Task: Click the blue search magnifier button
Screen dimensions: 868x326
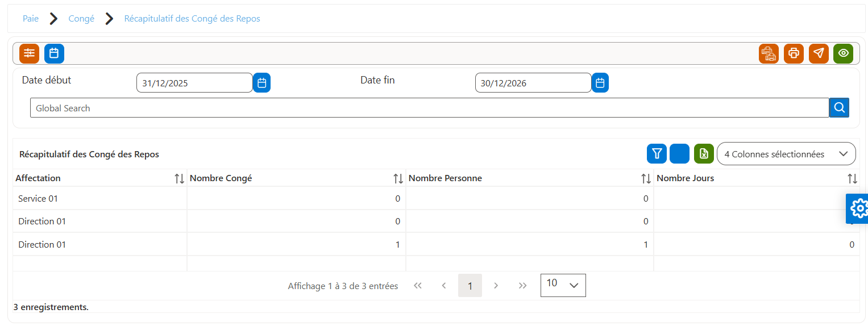Action: click(x=839, y=107)
